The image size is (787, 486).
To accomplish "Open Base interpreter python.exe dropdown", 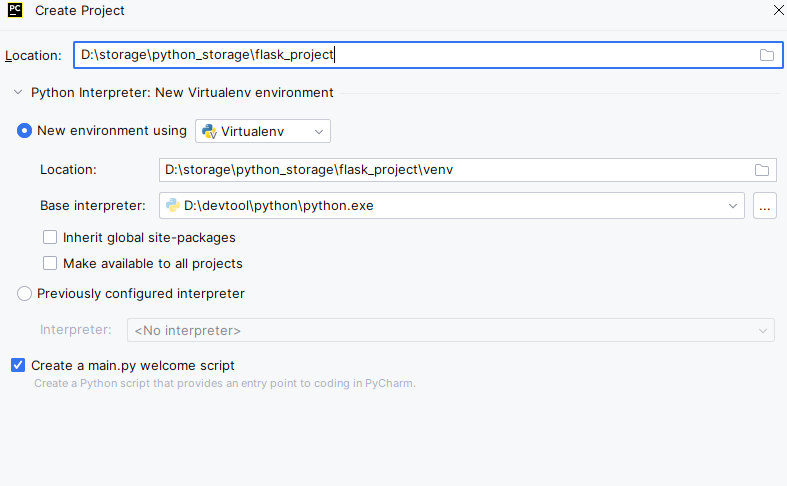I will (x=452, y=206).
